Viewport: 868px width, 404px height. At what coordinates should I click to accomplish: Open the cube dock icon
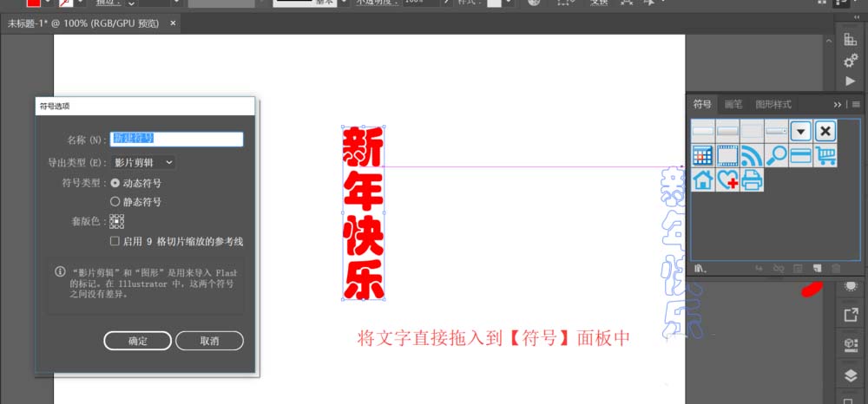tap(851, 345)
